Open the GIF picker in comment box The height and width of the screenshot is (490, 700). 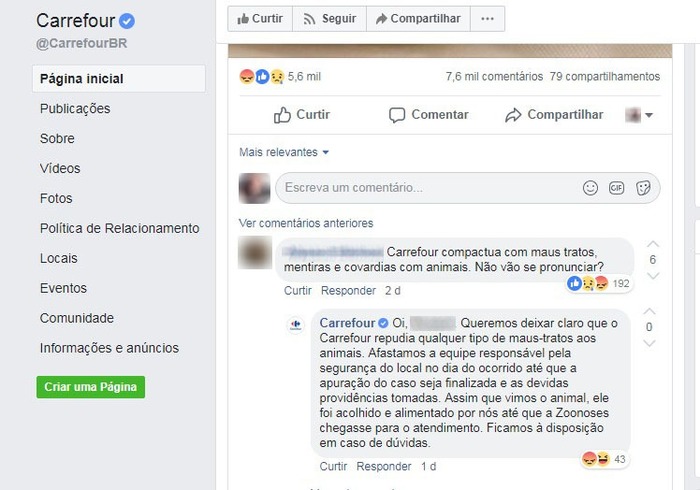(617, 188)
